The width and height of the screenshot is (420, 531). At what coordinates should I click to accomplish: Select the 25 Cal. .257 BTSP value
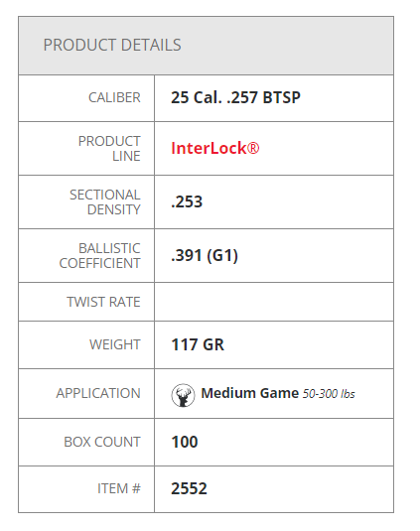click(x=235, y=97)
